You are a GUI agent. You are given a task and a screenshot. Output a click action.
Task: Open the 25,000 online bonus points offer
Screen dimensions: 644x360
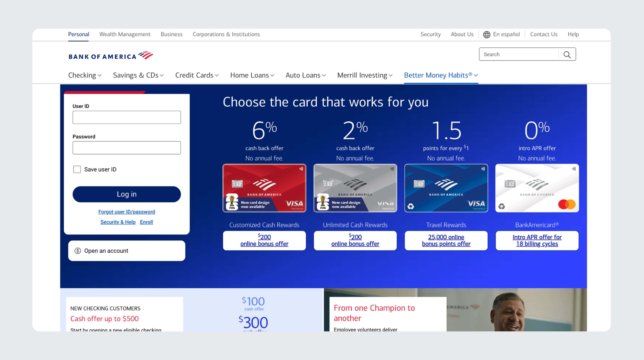(x=446, y=240)
